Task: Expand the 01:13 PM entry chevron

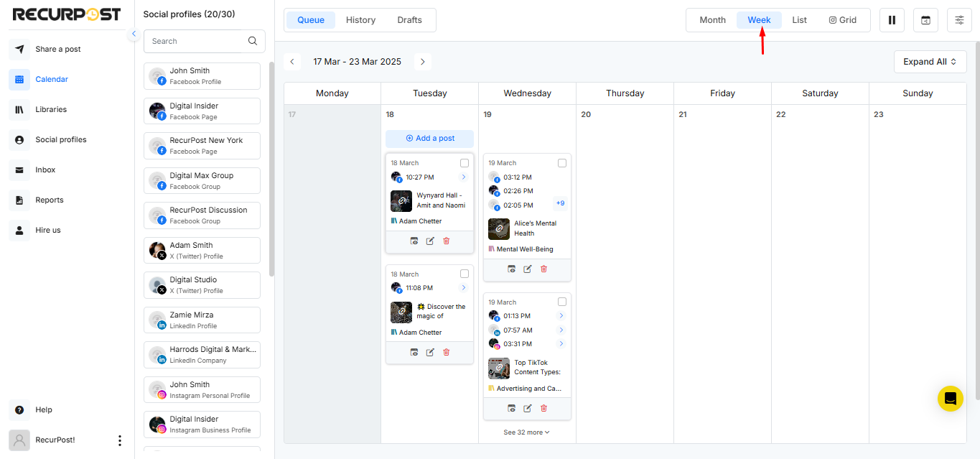Action: coord(561,316)
